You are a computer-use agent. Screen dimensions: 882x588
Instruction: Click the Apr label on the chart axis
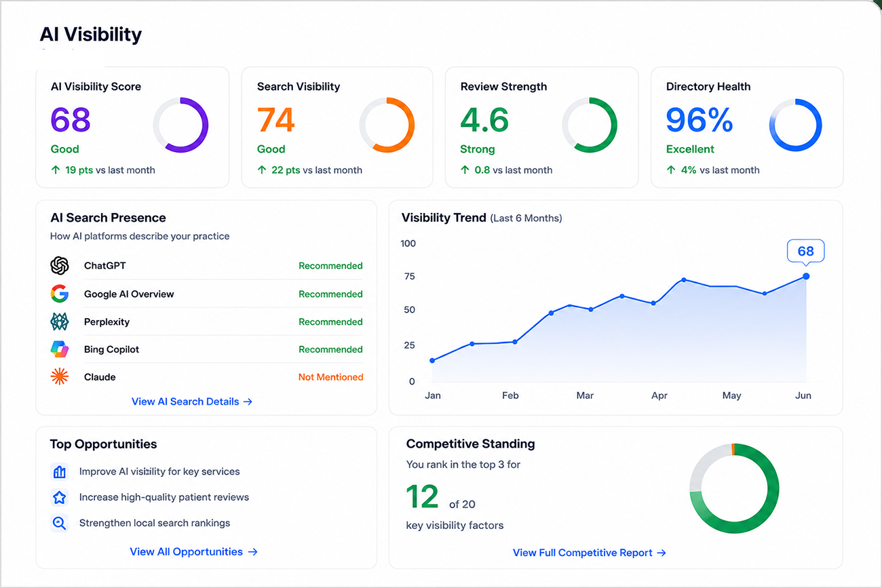tap(659, 395)
